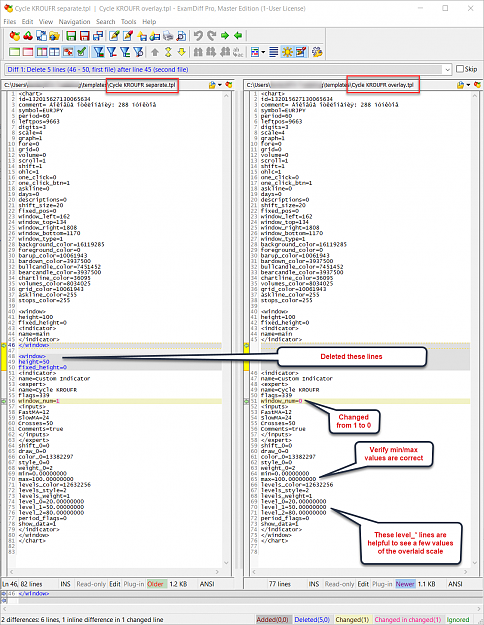Click the Print toolbar icon
This screenshot has height=625, width=484.
[x=168, y=36]
